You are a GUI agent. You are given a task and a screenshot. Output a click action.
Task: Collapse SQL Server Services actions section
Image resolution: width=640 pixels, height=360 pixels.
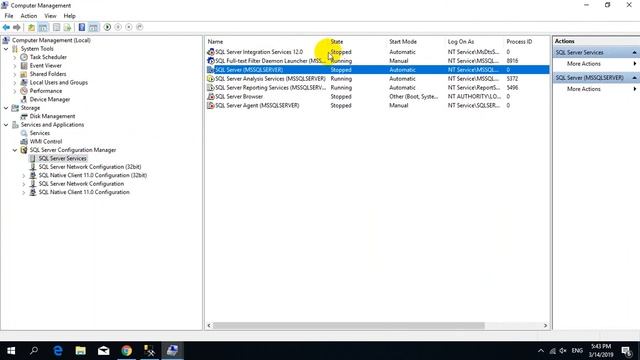(x=634, y=53)
